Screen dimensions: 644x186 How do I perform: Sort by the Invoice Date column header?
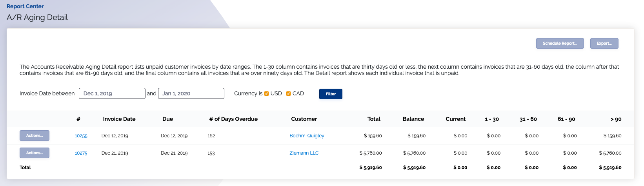119,119
